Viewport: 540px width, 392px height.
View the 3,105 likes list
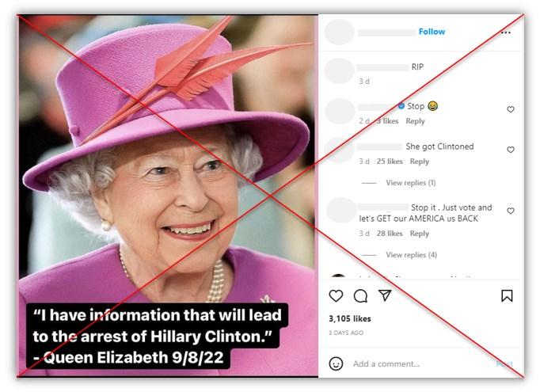pyautogui.click(x=349, y=318)
